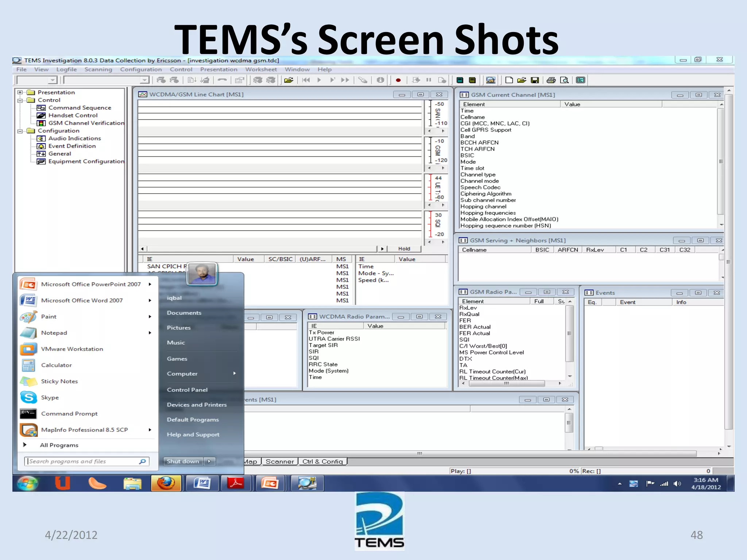Click the volume icon in system tray

(677, 484)
